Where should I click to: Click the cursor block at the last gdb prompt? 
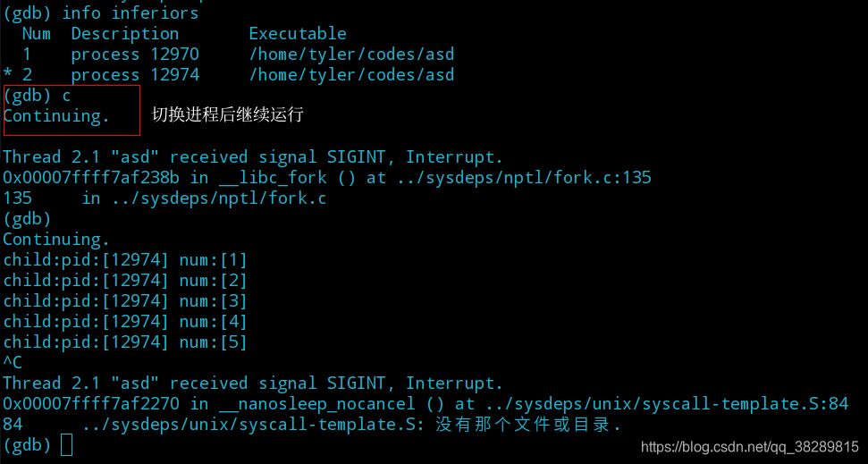point(66,445)
